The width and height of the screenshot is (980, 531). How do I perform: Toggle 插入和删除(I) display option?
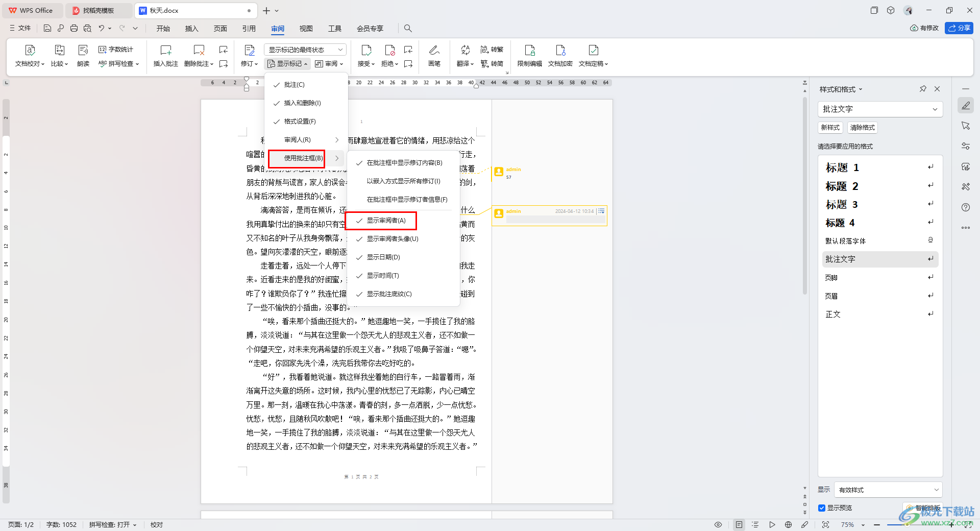[306, 103]
